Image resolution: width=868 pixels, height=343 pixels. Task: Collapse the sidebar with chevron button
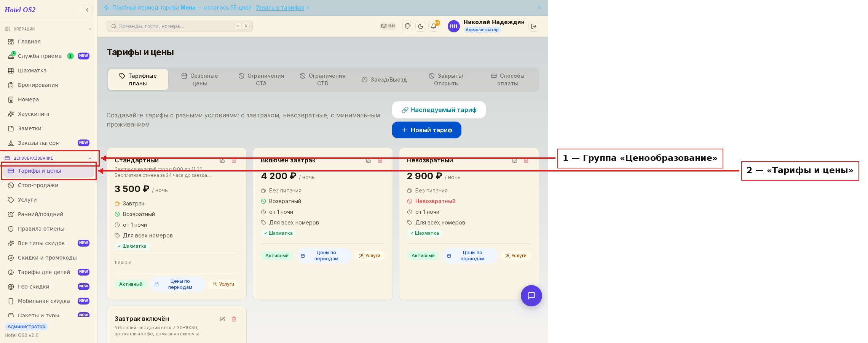87,10
